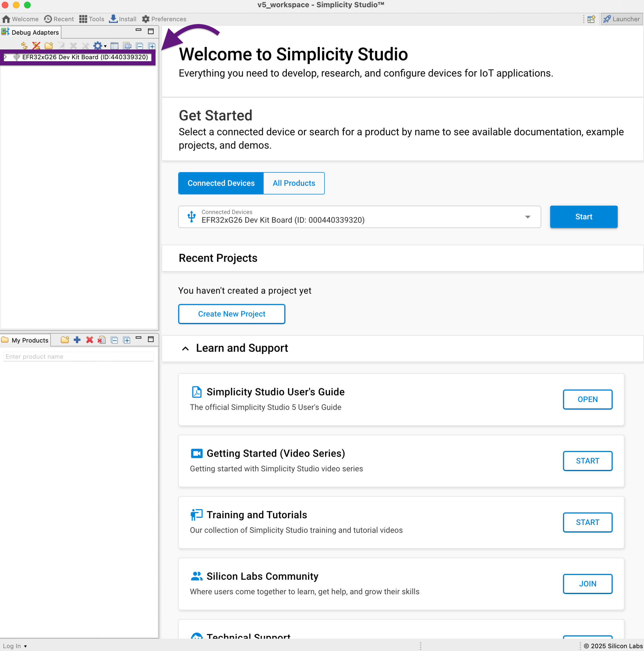
Task: Open the Connected Devices dropdown
Action: [359, 217]
